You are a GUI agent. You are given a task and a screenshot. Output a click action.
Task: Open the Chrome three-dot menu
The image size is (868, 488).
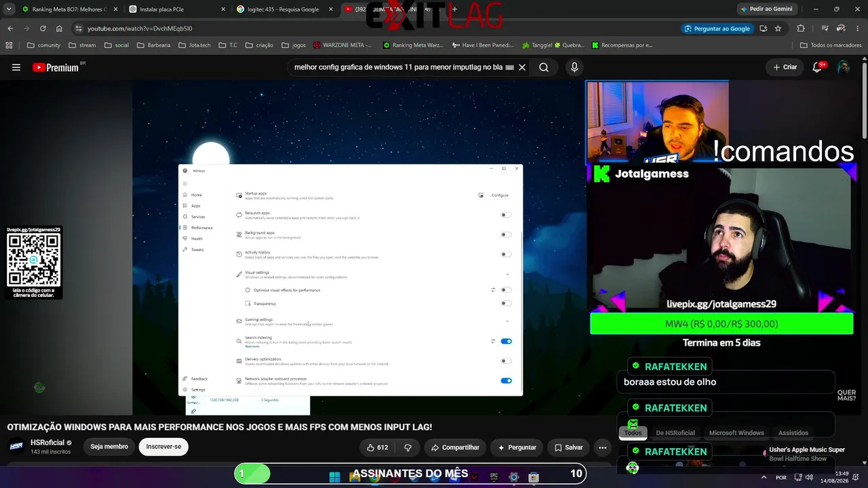click(x=859, y=28)
